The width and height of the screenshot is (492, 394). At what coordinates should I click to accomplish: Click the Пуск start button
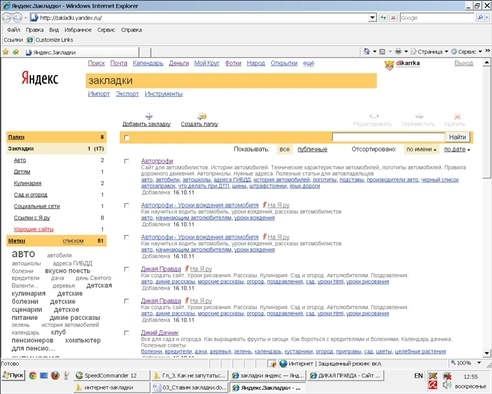click(x=13, y=376)
